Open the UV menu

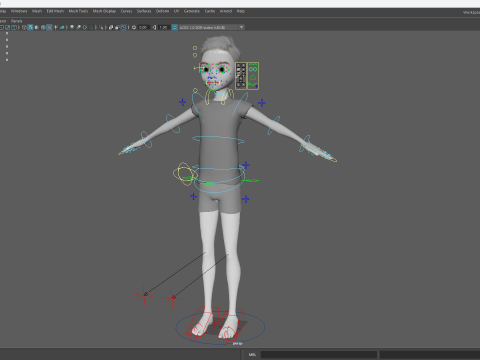point(176,11)
